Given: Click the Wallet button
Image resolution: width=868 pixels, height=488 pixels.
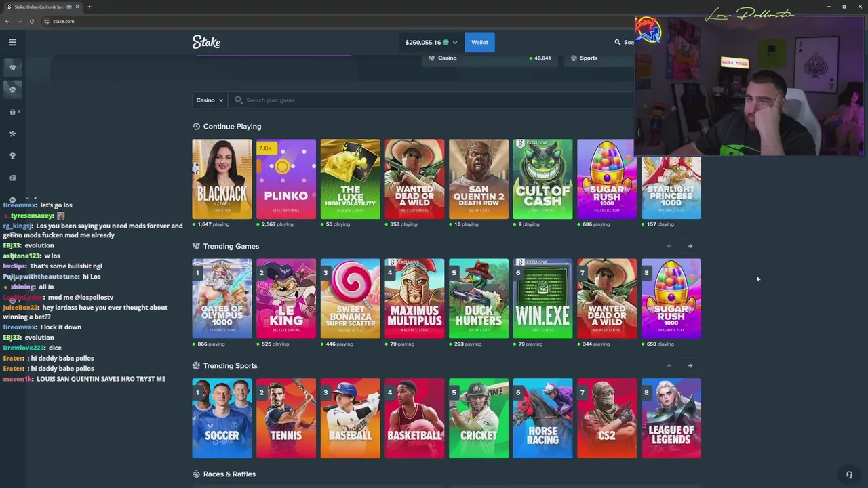Looking at the screenshot, I should coord(479,42).
